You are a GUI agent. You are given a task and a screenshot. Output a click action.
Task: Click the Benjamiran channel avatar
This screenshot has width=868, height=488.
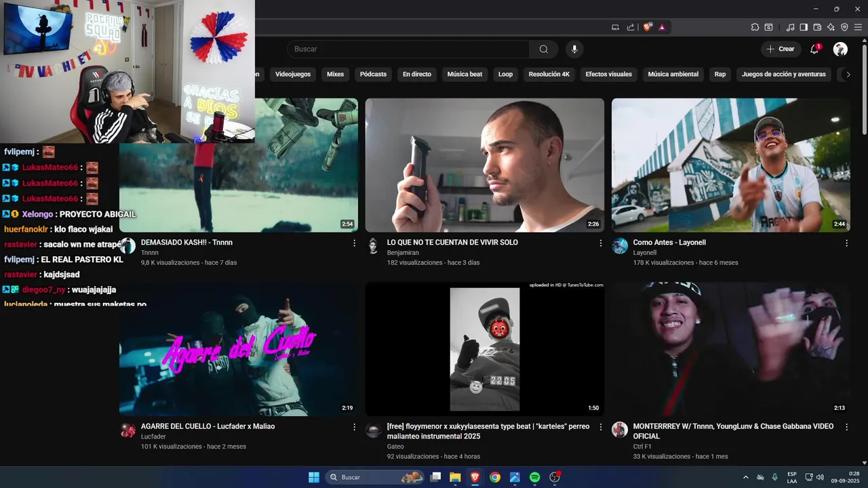tap(374, 246)
